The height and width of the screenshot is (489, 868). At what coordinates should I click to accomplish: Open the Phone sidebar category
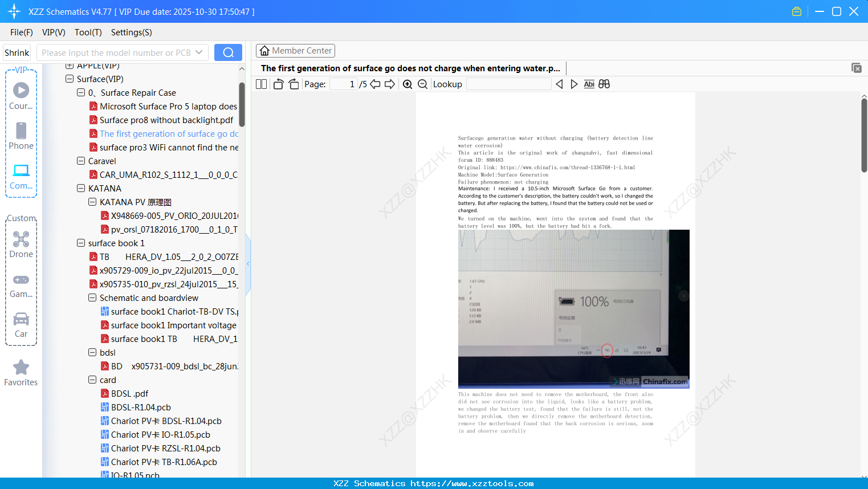[x=21, y=136]
